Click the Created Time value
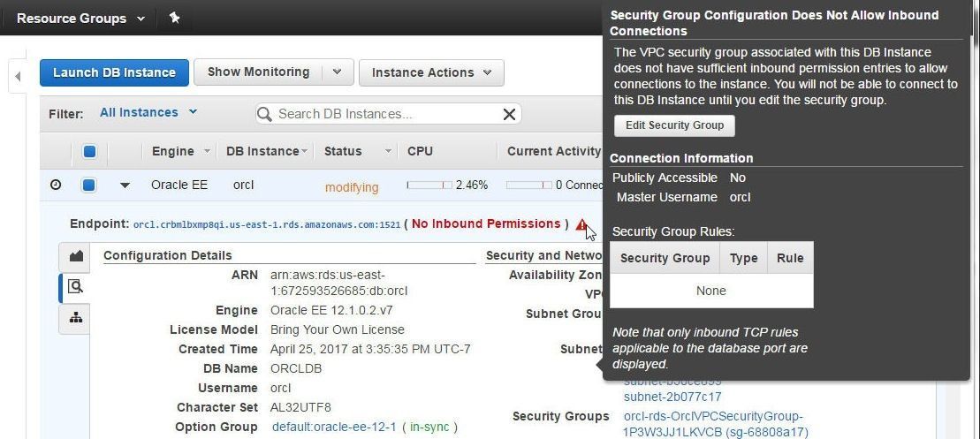Screen dimensions: 980x439 click(370, 349)
